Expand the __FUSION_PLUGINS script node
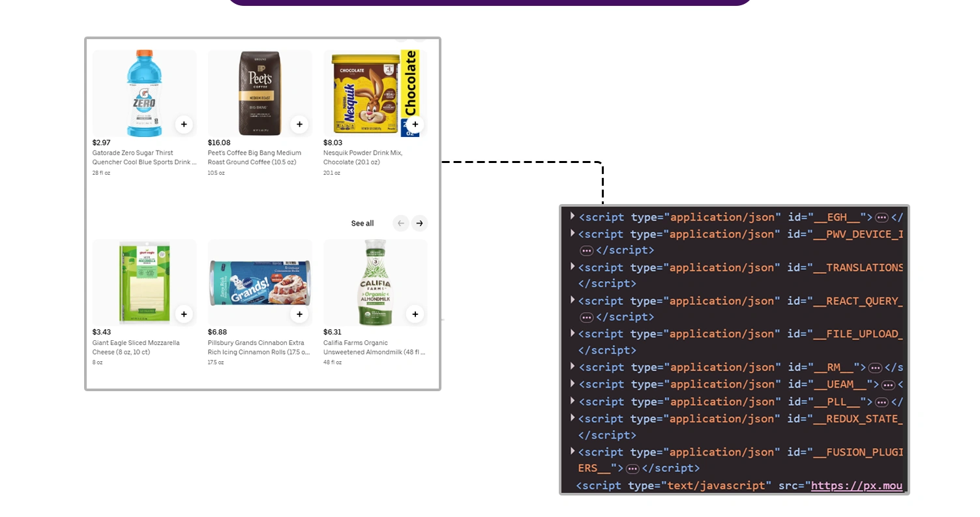 click(572, 451)
